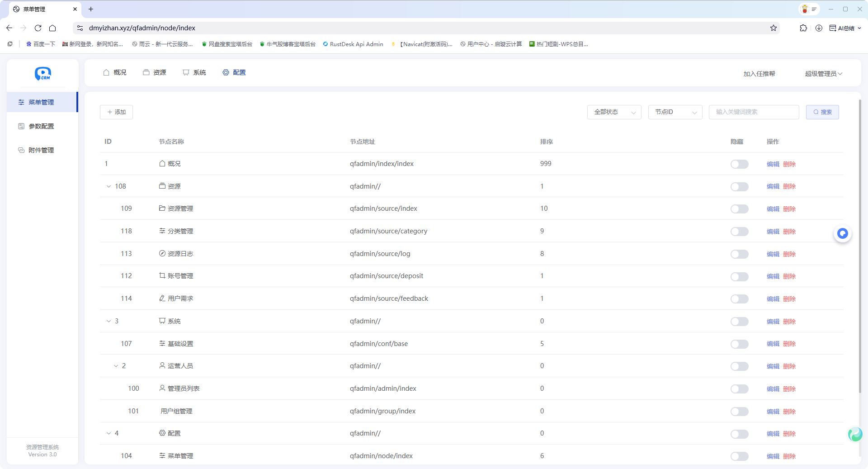Collapse the tree node with ID 2
Image resolution: width=868 pixels, height=469 pixels.
116,366
